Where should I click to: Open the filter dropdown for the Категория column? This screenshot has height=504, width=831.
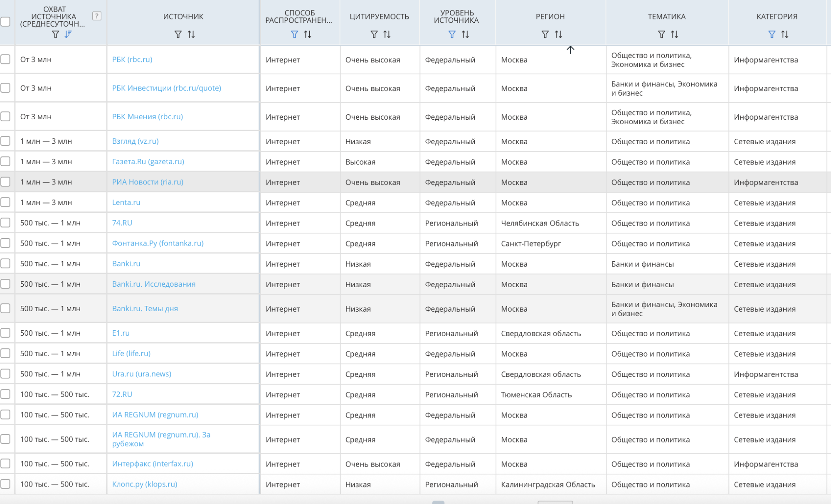(x=772, y=34)
